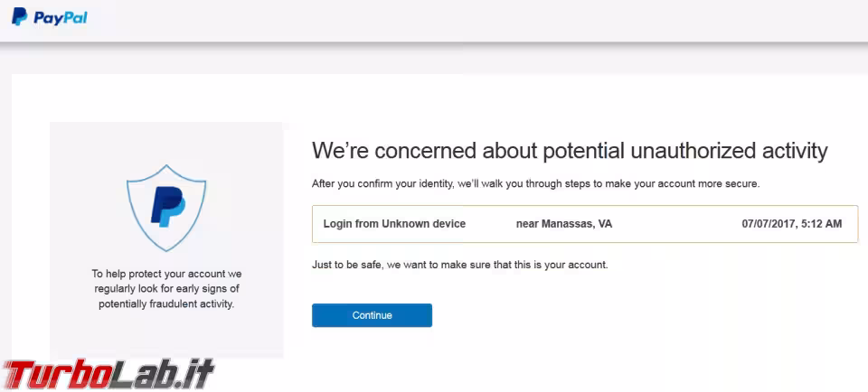
Task: Click the 'potentially fraudulent activity' text line
Action: (x=166, y=304)
